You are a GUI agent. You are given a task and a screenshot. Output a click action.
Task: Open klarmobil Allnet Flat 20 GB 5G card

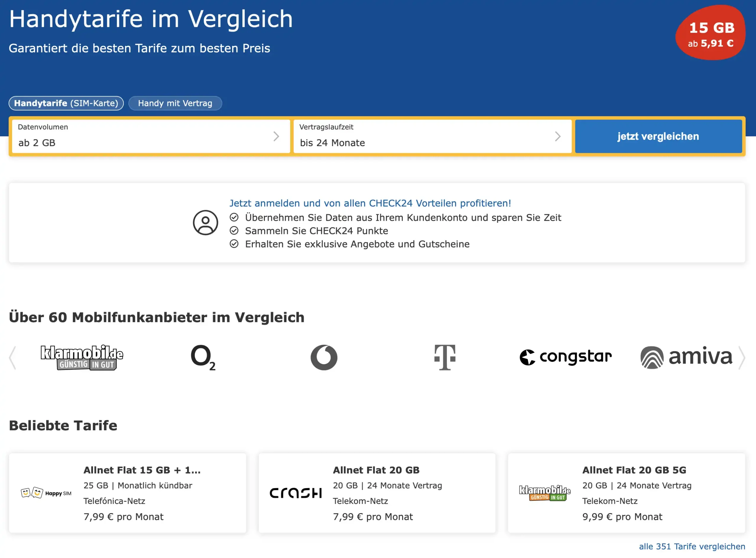[626, 493]
